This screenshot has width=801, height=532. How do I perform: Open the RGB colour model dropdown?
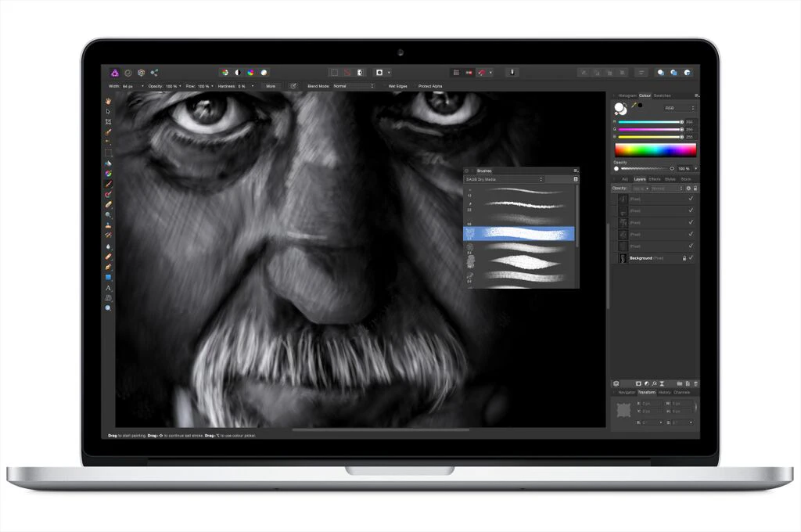tap(680, 107)
